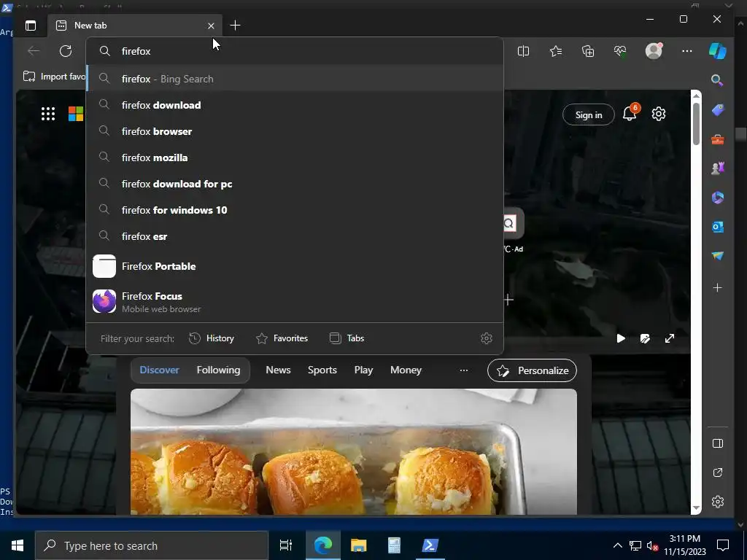Play the background video
Screen dimensions: 747x560
621,338
